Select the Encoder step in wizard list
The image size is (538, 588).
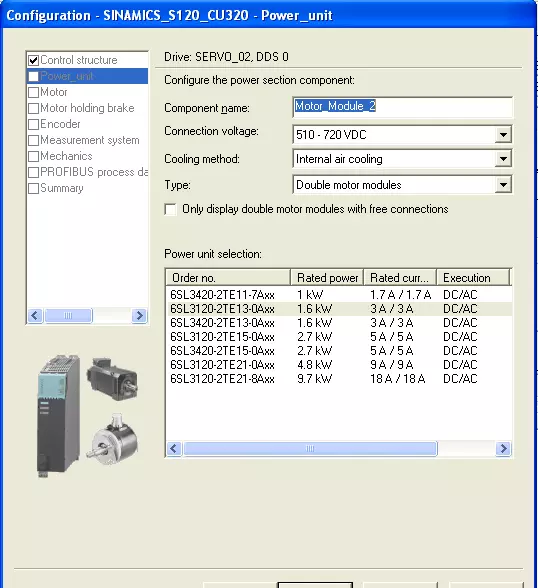(x=60, y=124)
